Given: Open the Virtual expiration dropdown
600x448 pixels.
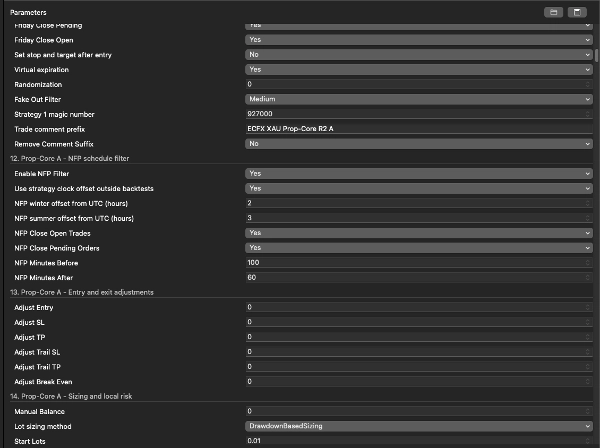Looking at the screenshot, I should 419,70.
